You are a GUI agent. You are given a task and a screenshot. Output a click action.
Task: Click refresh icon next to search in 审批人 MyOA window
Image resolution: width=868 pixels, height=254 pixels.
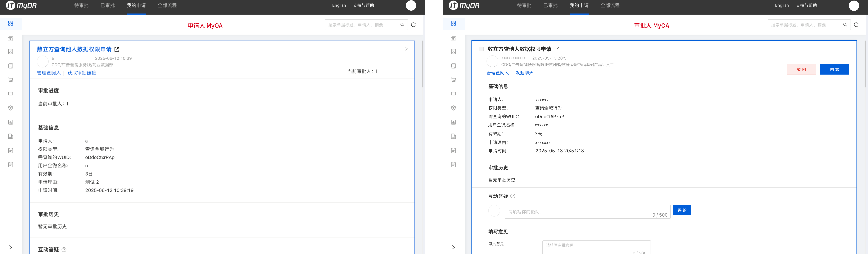(x=856, y=25)
